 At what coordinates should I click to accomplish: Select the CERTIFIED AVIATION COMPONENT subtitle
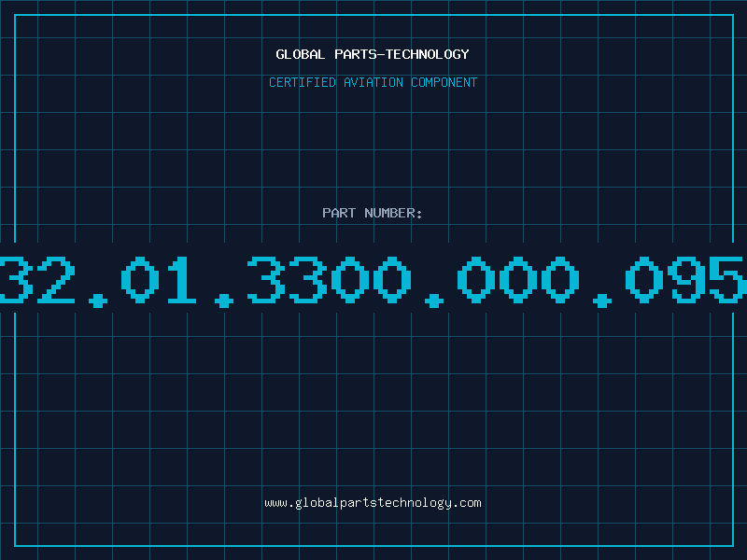click(x=373, y=82)
